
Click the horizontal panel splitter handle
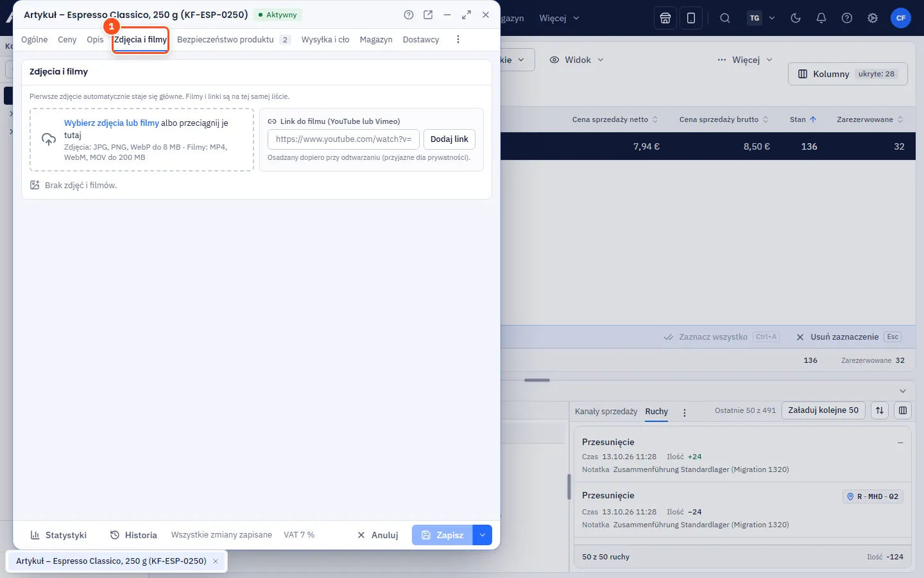[537, 380]
